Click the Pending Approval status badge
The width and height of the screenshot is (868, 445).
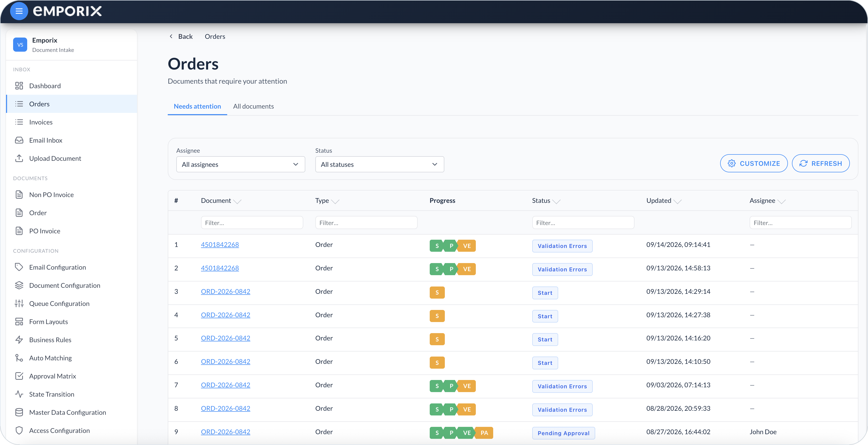click(563, 433)
